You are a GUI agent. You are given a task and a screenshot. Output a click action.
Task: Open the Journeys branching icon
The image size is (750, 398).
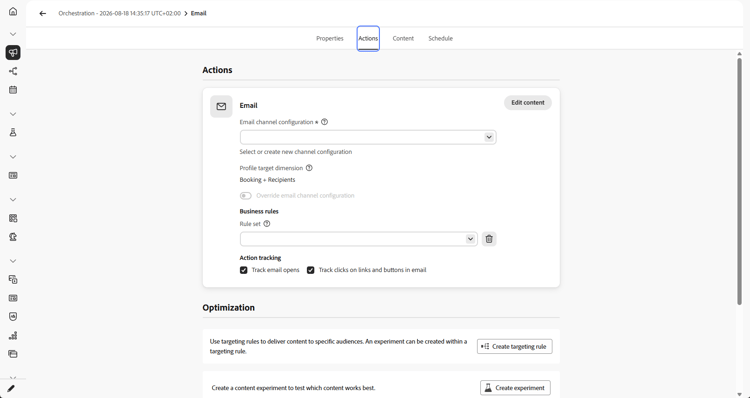pyautogui.click(x=13, y=71)
